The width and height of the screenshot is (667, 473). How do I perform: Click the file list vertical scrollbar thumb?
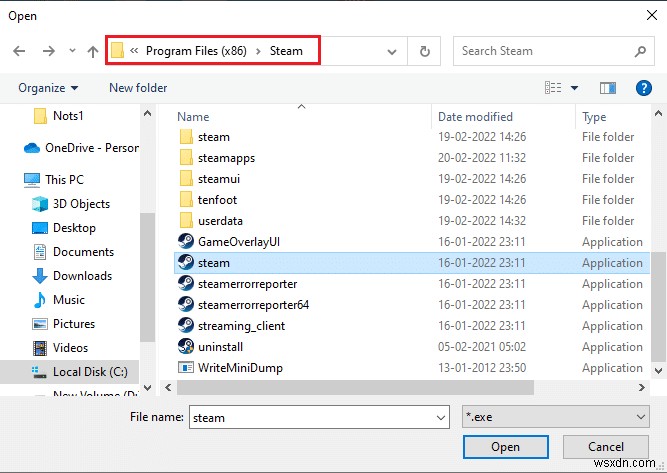(x=658, y=306)
